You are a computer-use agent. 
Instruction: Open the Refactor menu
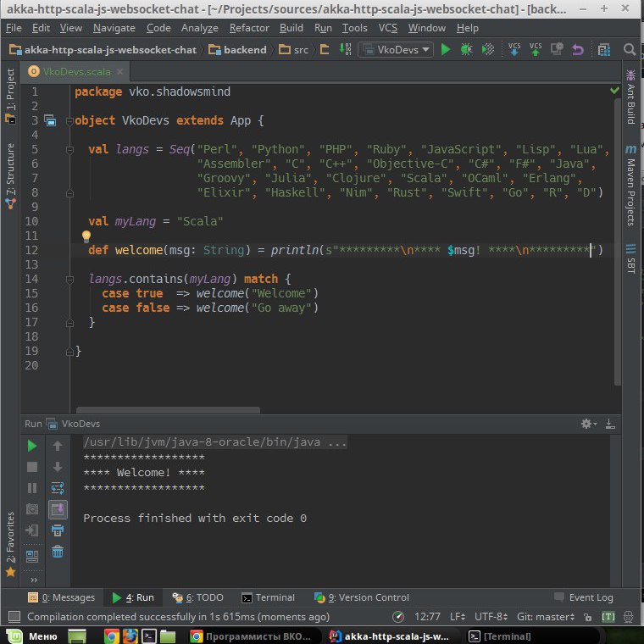pos(249,28)
